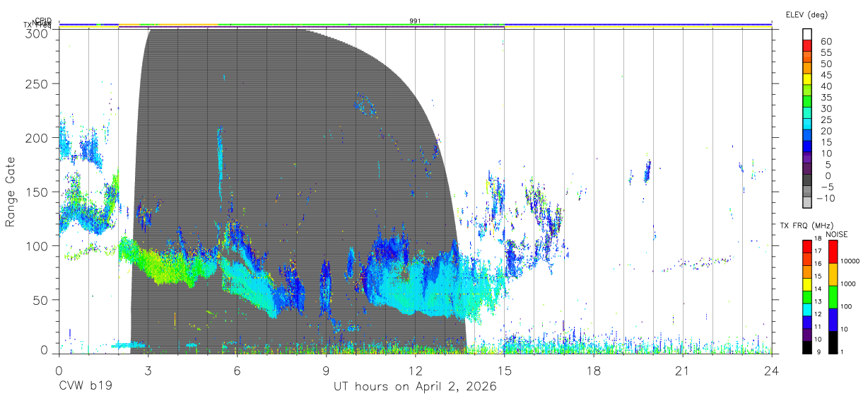Click the x-axis tick label '6'
The image size is (868, 401).
pos(237,371)
